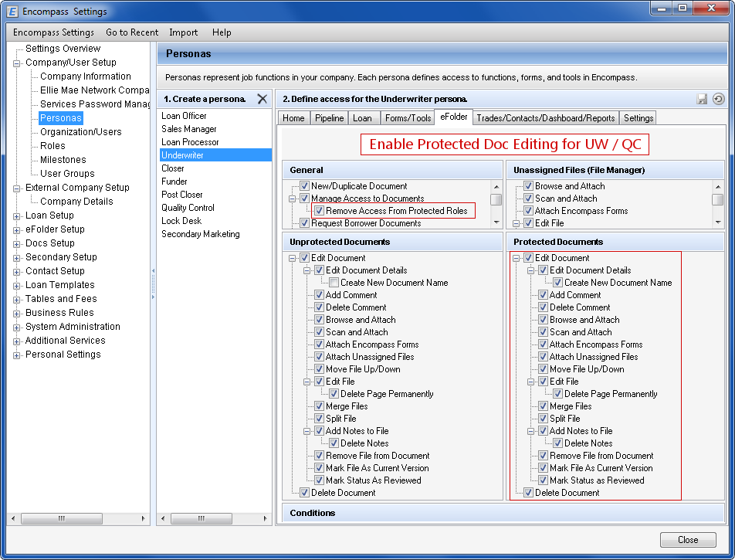Viewport: 735px width, 560px height.
Task: Check Create New Document Name under Unprotected Documents
Action: tap(334, 283)
